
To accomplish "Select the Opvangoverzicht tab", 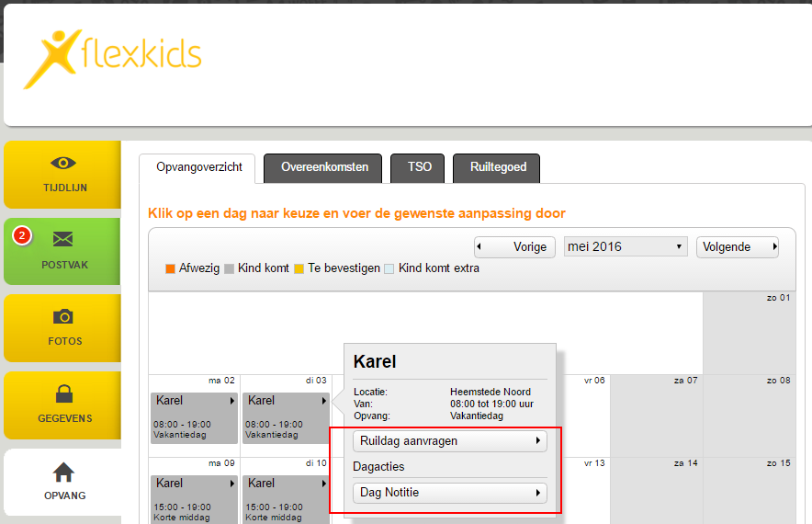I will pos(199,167).
